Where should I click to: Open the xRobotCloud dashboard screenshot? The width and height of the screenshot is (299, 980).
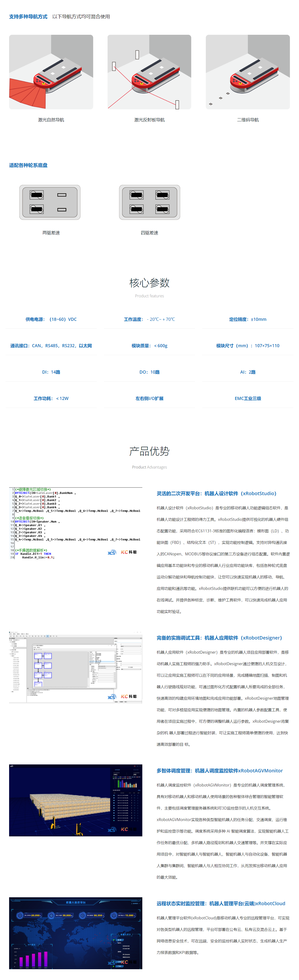pos(76,933)
